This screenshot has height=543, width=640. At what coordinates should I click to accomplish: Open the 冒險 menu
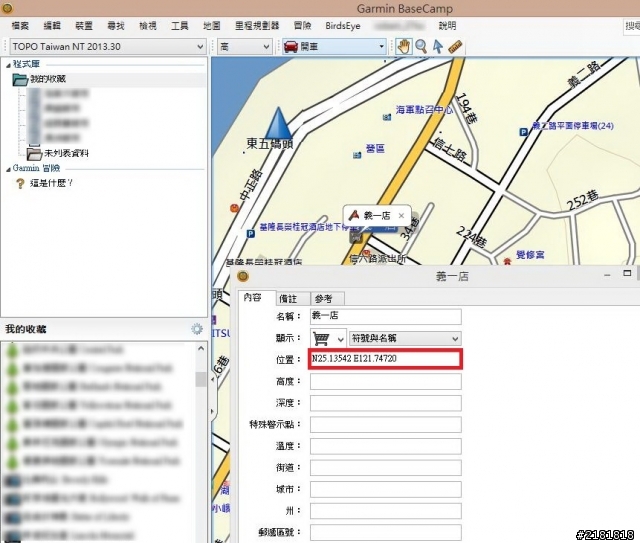coord(302,26)
